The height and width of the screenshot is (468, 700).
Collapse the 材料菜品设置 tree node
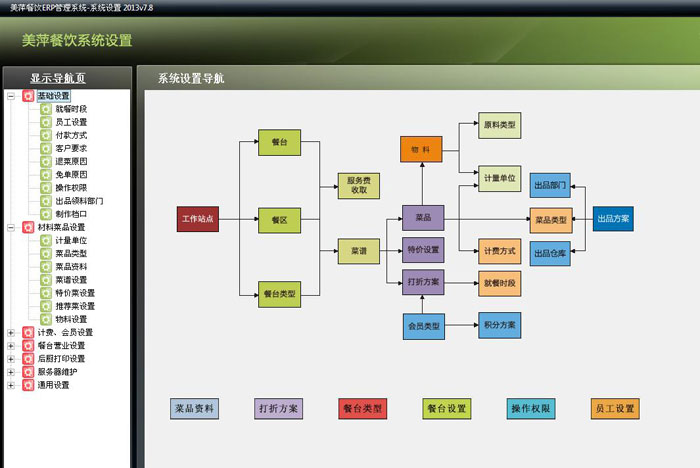click(x=11, y=227)
